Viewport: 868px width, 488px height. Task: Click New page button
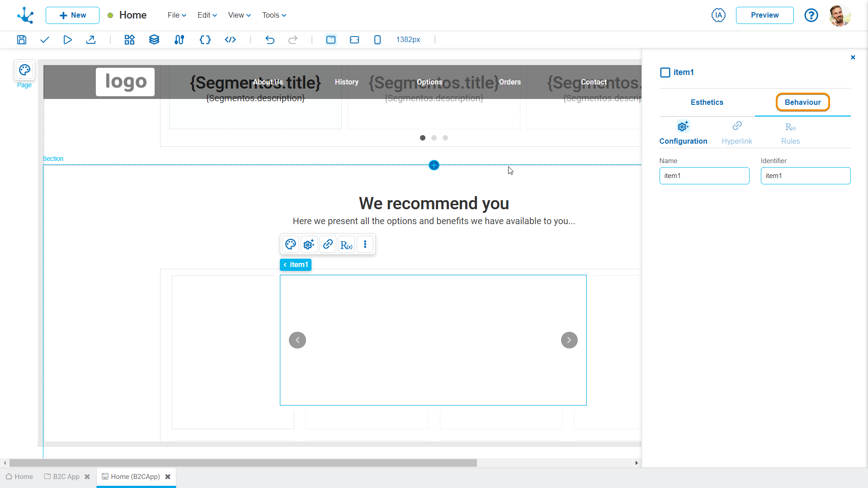click(72, 15)
